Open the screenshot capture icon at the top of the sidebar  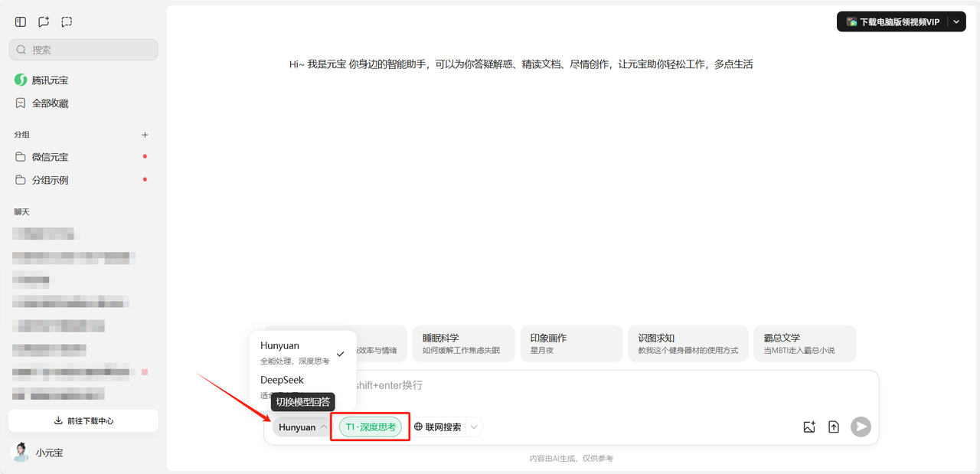click(x=67, y=22)
